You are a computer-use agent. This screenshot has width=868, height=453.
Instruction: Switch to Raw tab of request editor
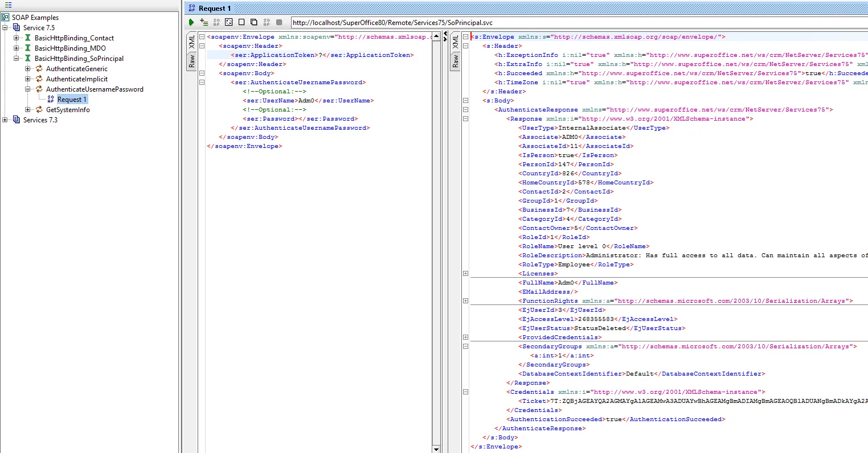192,61
